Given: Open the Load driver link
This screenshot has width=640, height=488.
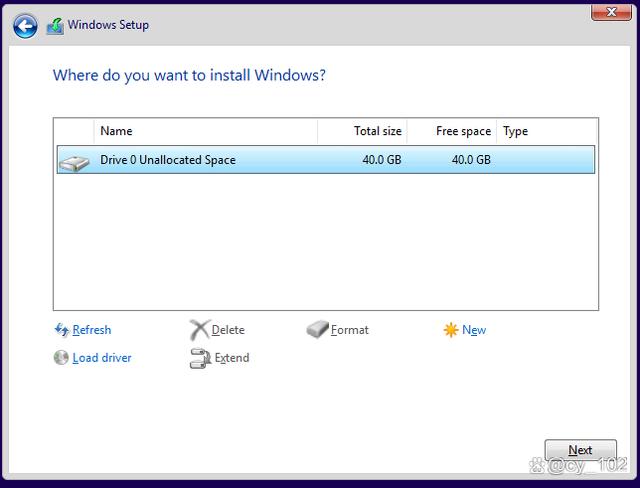Looking at the screenshot, I should (x=102, y=358).
